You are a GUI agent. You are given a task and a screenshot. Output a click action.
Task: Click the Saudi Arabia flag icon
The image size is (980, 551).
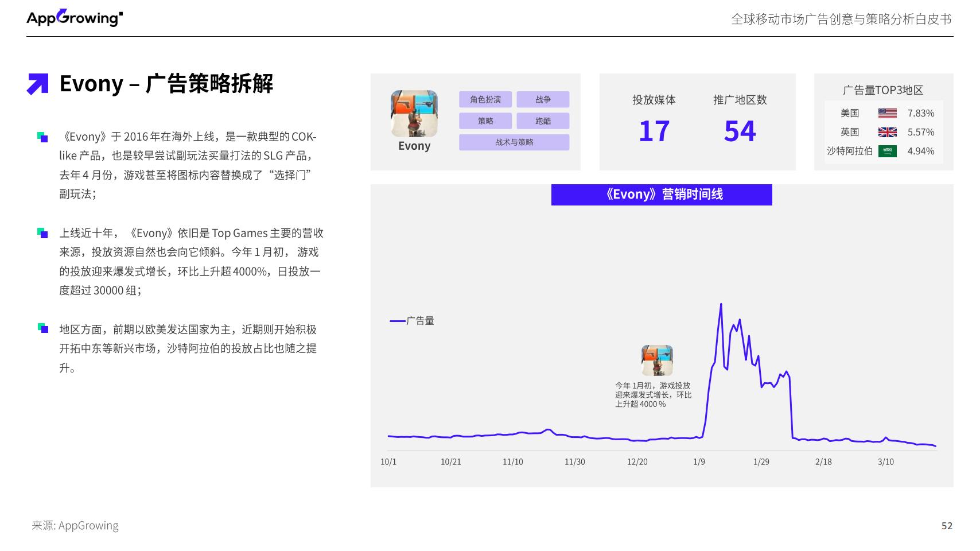(x=887, y=152)
